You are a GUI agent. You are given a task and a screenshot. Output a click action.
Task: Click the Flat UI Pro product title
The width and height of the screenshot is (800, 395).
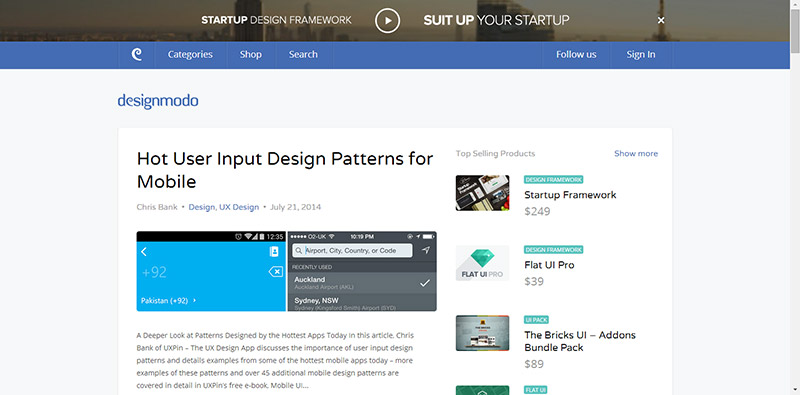[x=549, y=265]
